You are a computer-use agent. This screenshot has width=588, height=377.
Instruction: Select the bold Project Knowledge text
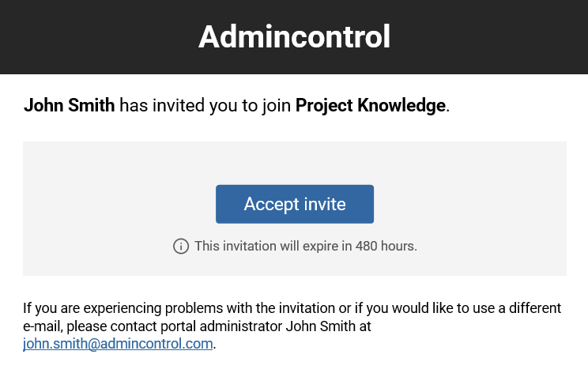click(x=371, y=105)
